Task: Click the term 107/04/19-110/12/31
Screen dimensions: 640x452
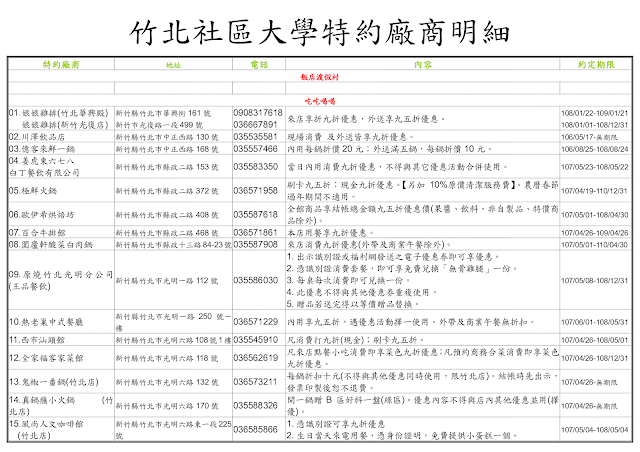Action: coord(594,191)
